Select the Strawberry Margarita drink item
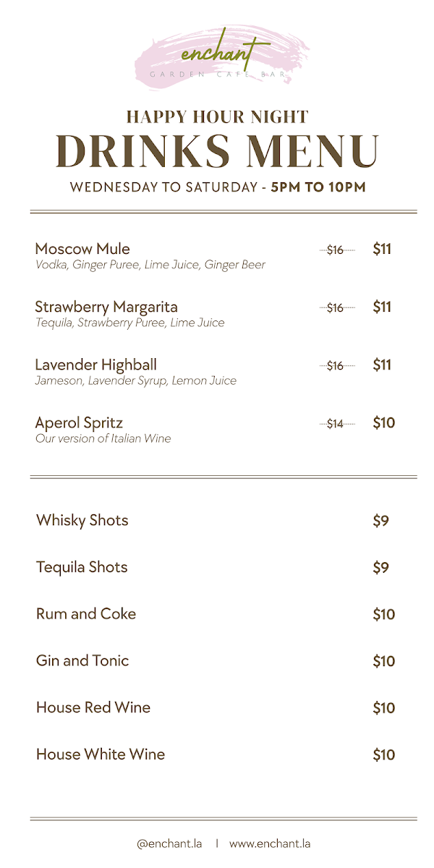The height and width of the screenshot is (868, 434). [106, 307]
